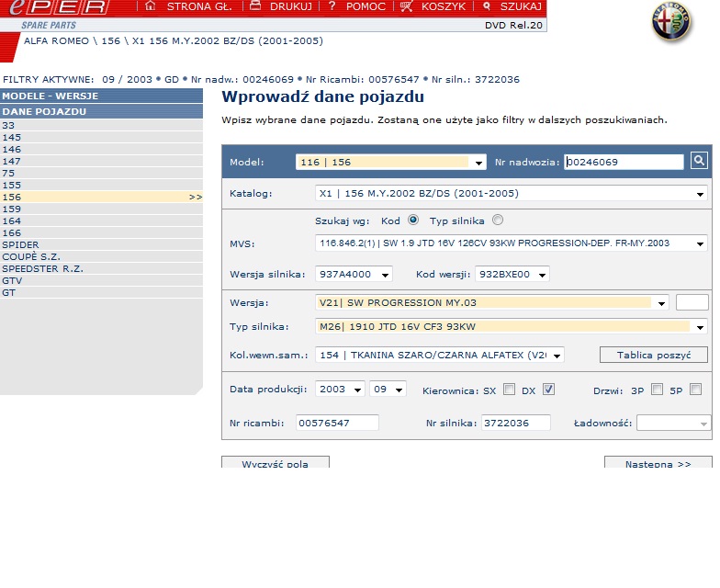The height and width of the screenshot is (588, 720).
Task: Click the Tablica poszyć button
Action: point(654,355)
